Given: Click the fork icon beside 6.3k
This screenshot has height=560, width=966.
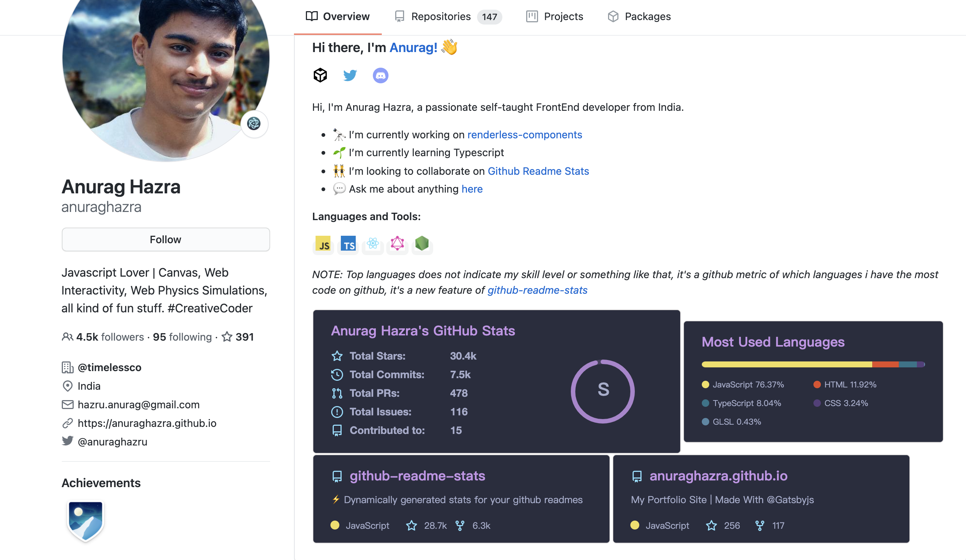Looking at the screenshot, I should pyautogui.click(x=460, y=526).
